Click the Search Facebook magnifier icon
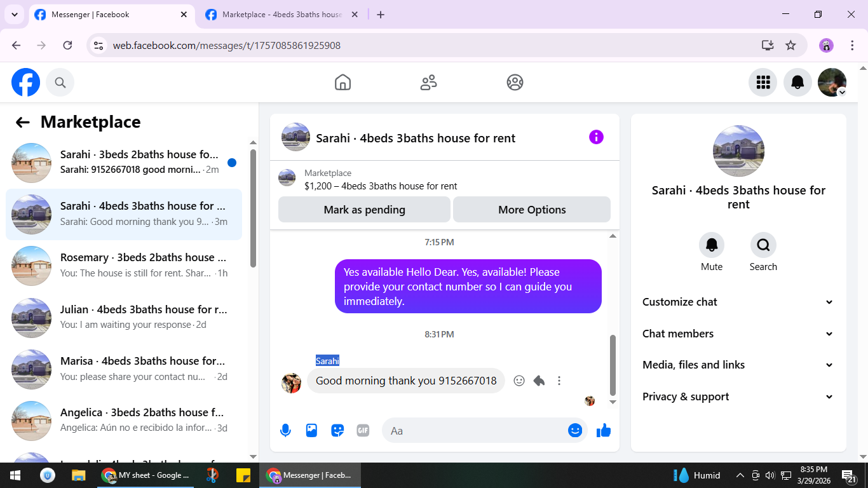868x488 pixels. (x=60, y=82)
